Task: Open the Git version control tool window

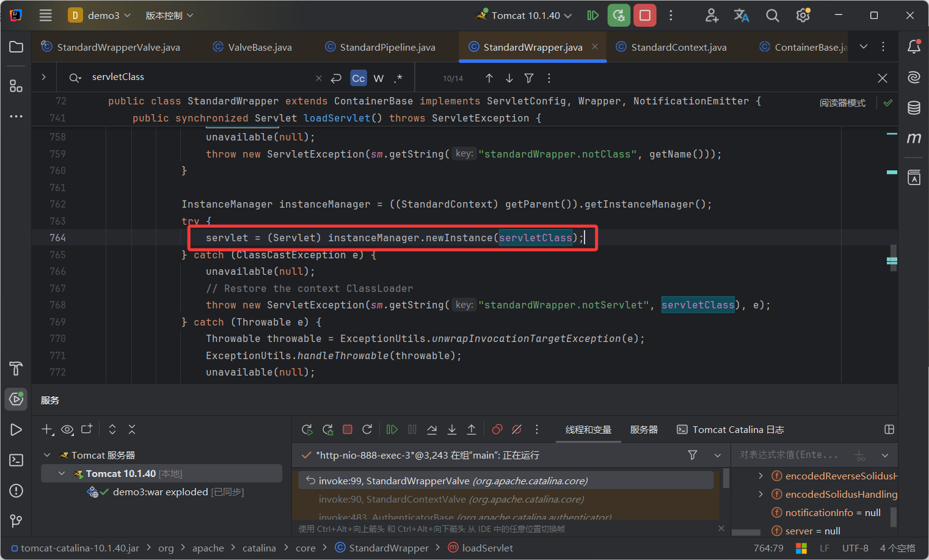Action: (x=16, y=521)
